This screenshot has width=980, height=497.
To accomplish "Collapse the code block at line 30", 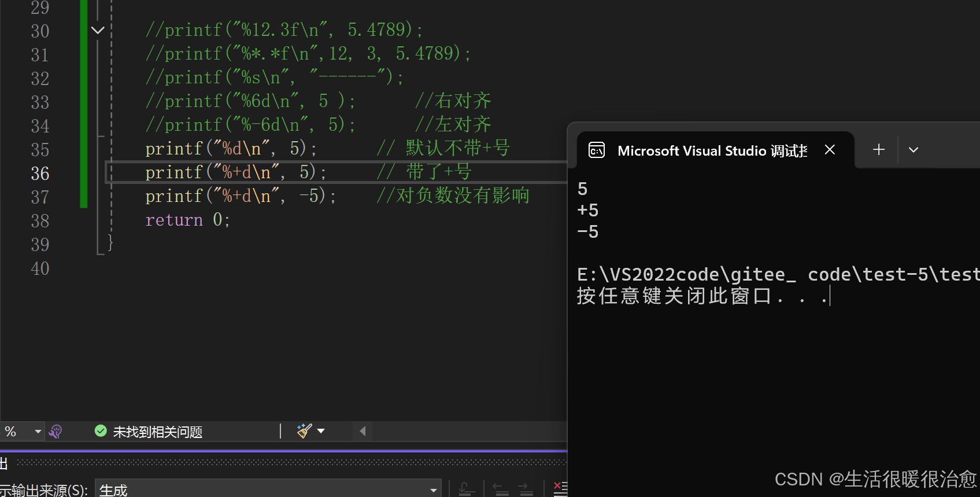I will click(98, 30).
